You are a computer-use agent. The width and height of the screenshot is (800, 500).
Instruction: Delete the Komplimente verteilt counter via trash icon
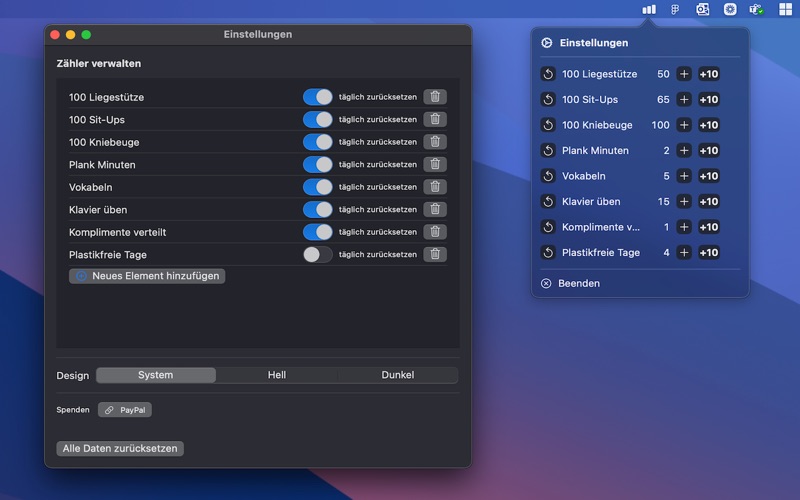435,232
